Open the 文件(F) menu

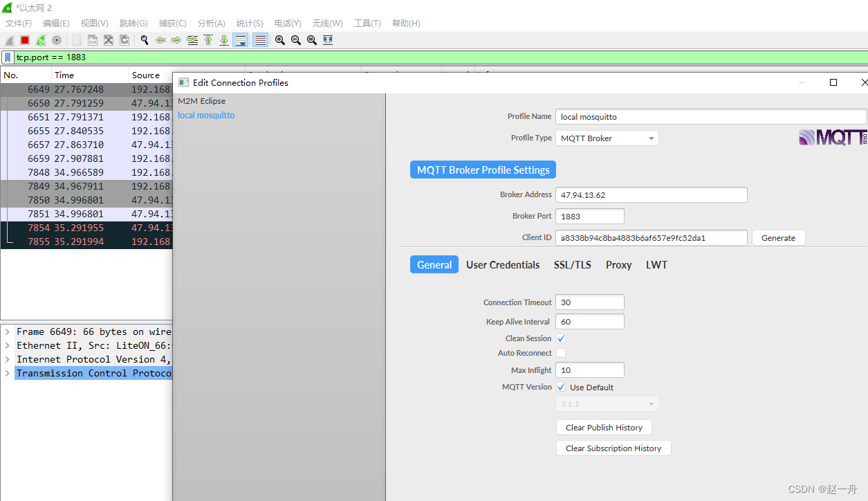(x=19, y=24)
